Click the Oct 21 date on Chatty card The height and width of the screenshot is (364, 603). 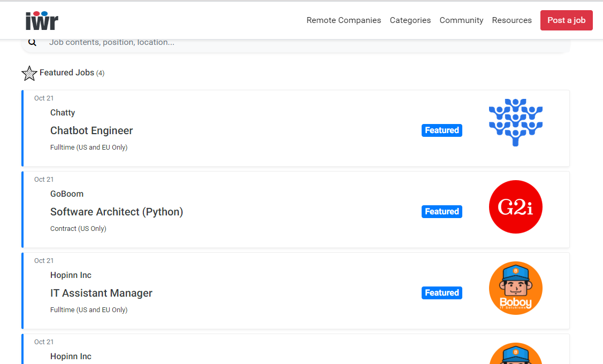[44, 98]
